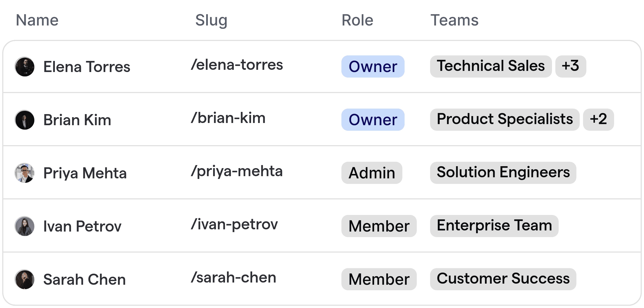Click Ivan Petrov's profile photo
644x308 pixels.
(25, 226)
